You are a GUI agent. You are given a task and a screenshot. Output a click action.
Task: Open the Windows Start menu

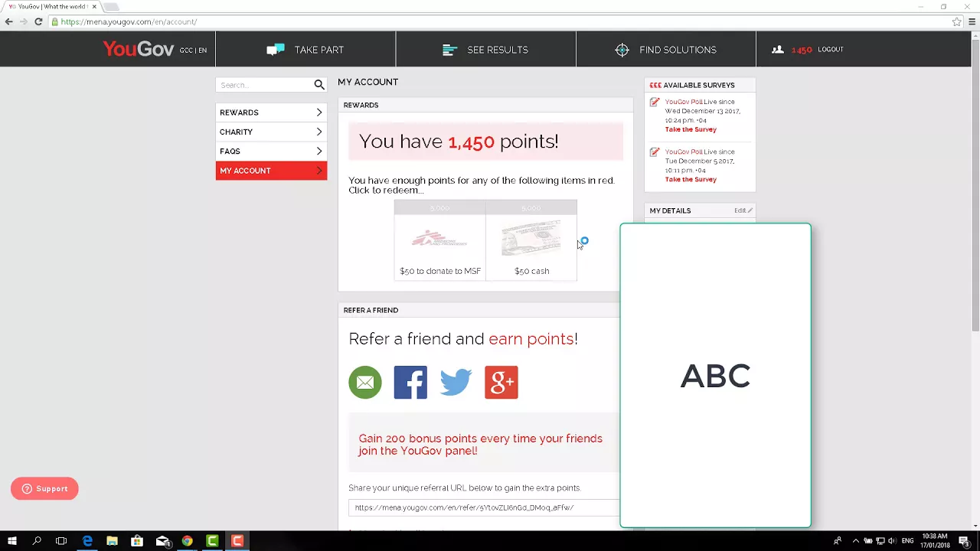click(x=12, y=541)
